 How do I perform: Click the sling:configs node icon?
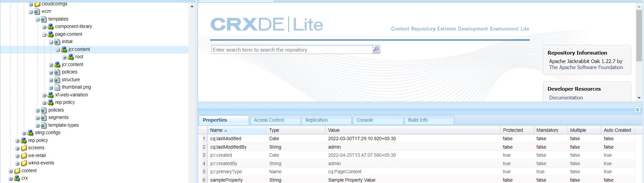click(30, 133)
